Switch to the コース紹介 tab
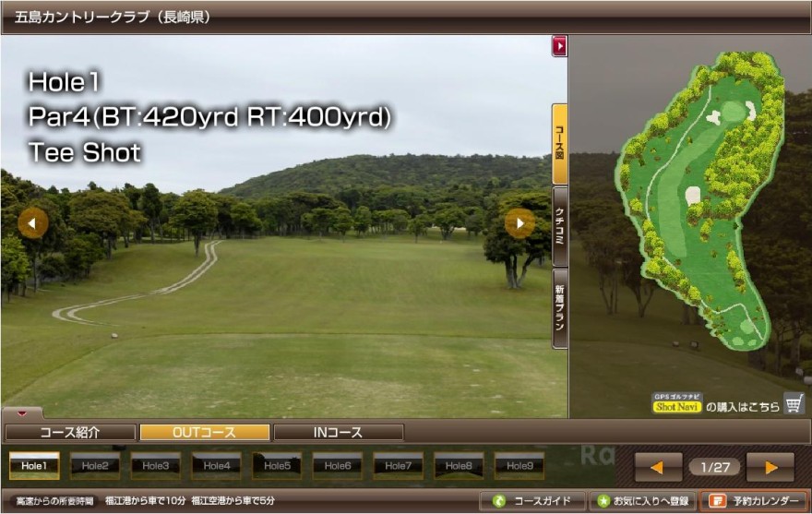Viewport: 812px width, 514px height. 69,432
